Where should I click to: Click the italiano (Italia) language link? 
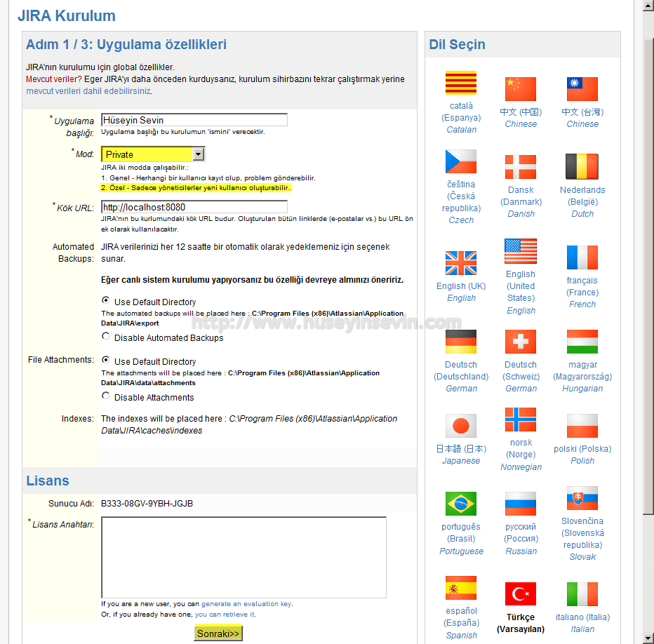click(582, 617)
